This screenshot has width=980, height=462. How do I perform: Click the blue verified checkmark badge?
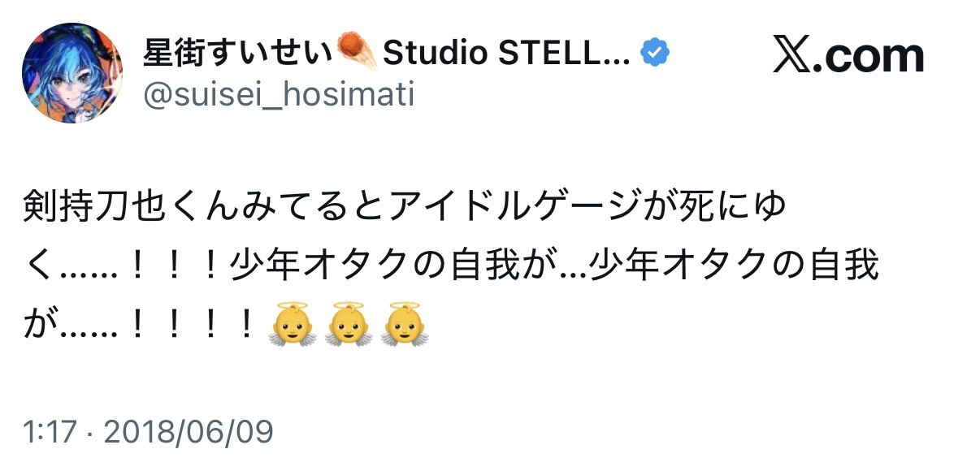click(655, 54)
